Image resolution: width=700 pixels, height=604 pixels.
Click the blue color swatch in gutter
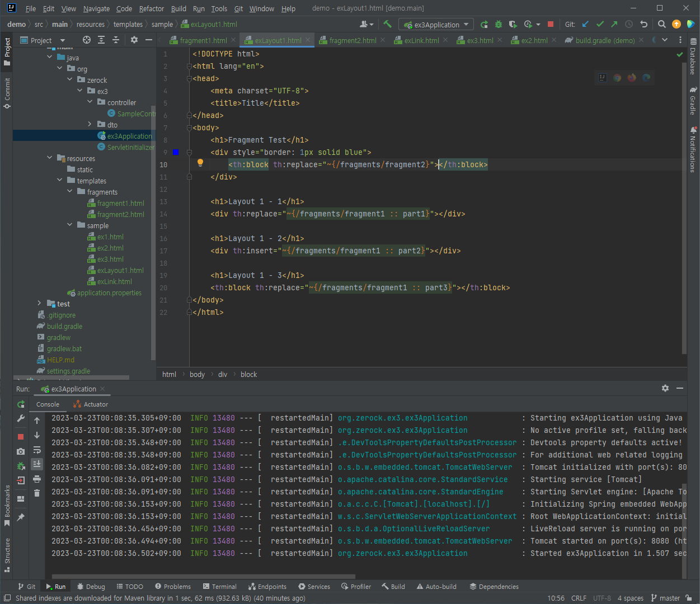click(176, 152)
